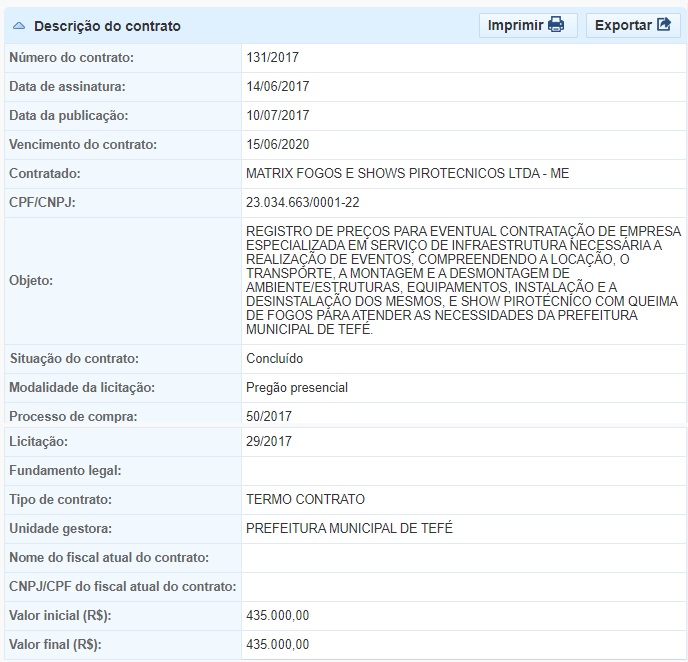This screenshot has width=688, height=662.
Task: Select the CNPJ value 23.034.663/0001-22
Action: pos(303,203)
